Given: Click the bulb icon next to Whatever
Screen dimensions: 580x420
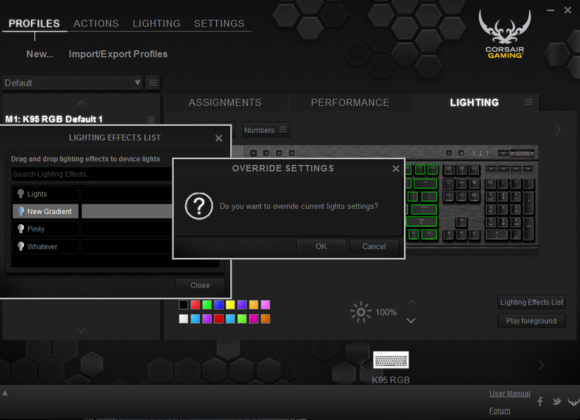Looking at the screenshot, I should (x=21, y=246).
